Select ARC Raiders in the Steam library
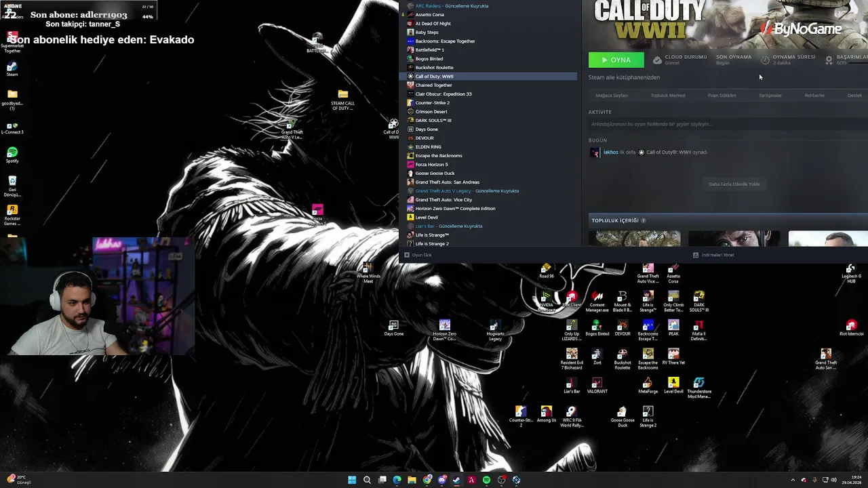The image size is (868, 488). [x=491, y=5]
